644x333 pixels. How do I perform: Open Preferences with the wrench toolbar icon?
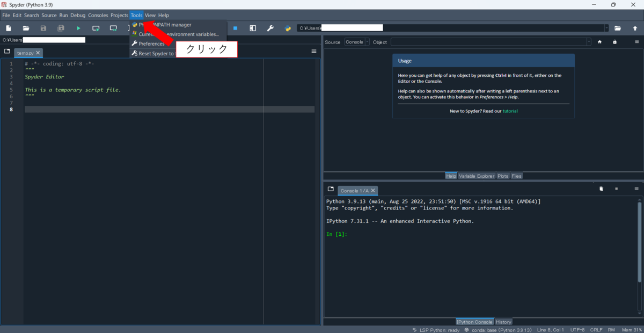tap(270, 28)
